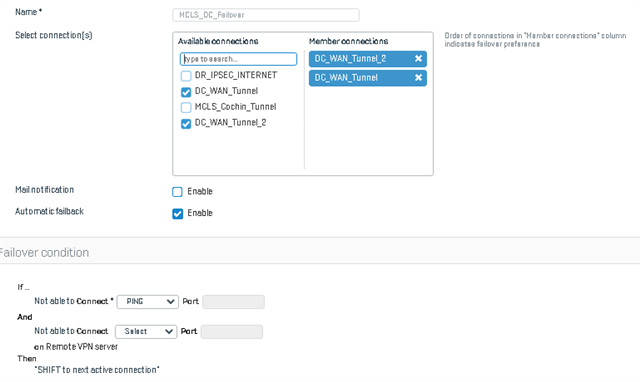
Task: Click the MCLS_Cochin_Tunnel label text
Action: coord(236,107)
